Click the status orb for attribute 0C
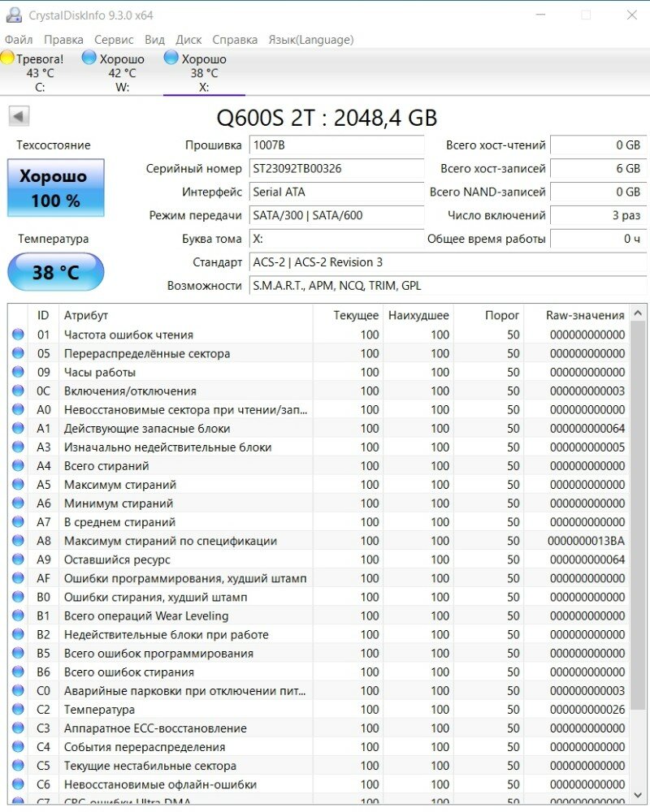The width and height of the screenshot is (650, 812). coord(18,391)
